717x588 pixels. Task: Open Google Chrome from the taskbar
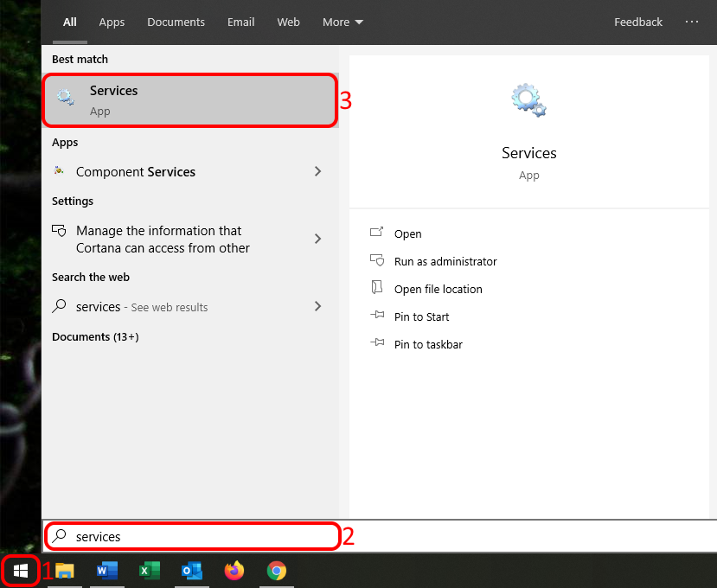[277, 571]
